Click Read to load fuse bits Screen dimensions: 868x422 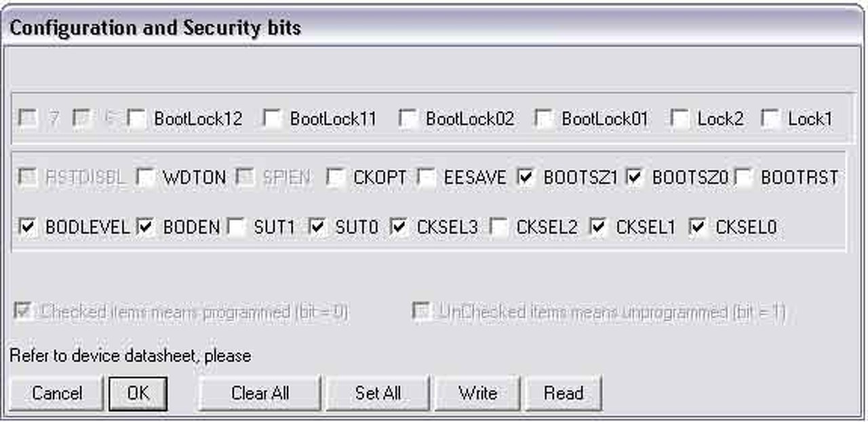(x=563, y=394)
